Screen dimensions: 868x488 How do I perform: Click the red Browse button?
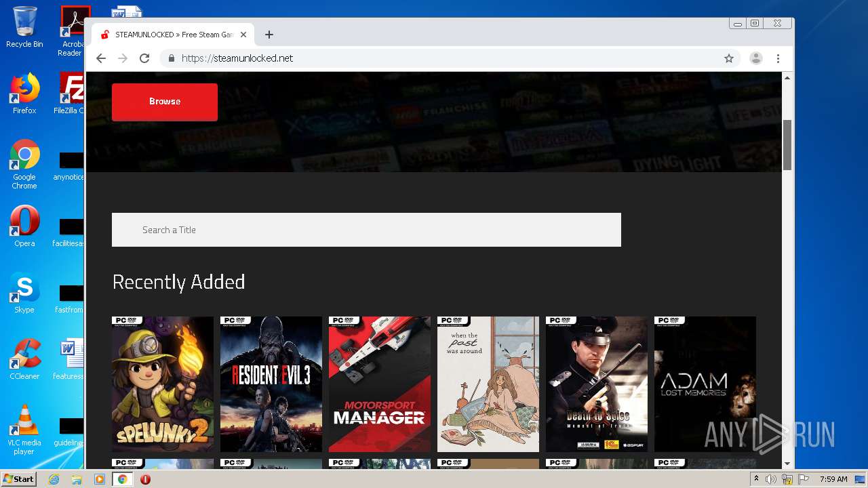tap(165, 102)
